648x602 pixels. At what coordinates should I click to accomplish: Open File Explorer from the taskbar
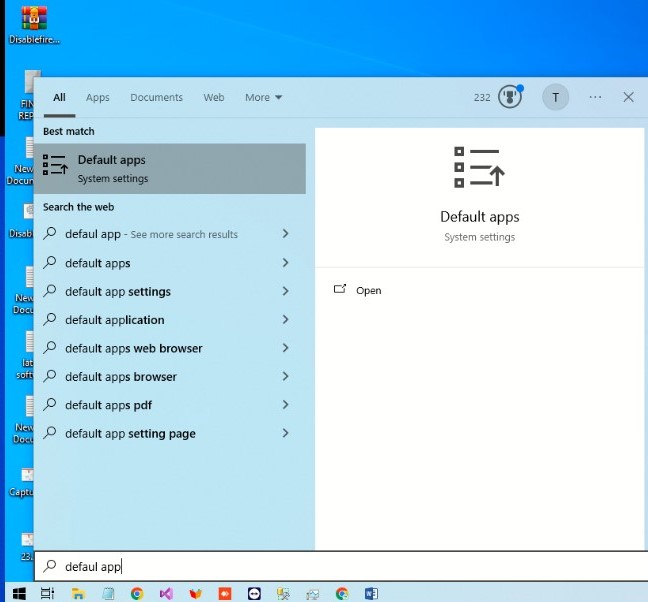pyautogui.click(x=77, y=593)
